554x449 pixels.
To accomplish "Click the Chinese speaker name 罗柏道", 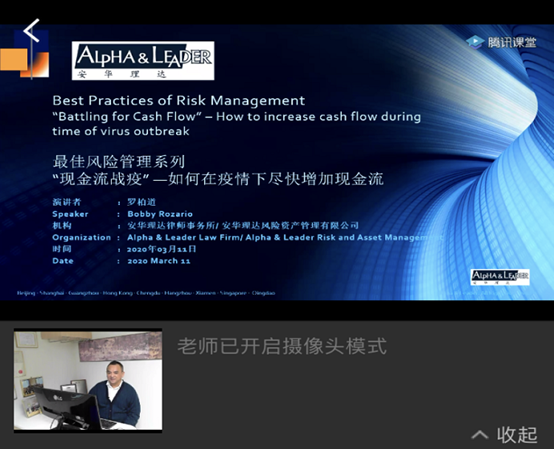I will 141,202.
